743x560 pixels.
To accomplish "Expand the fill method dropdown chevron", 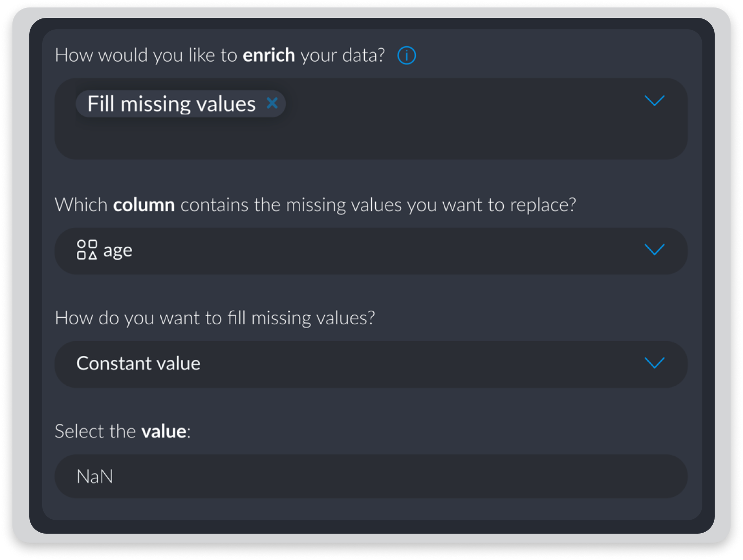I will point(654,363).
